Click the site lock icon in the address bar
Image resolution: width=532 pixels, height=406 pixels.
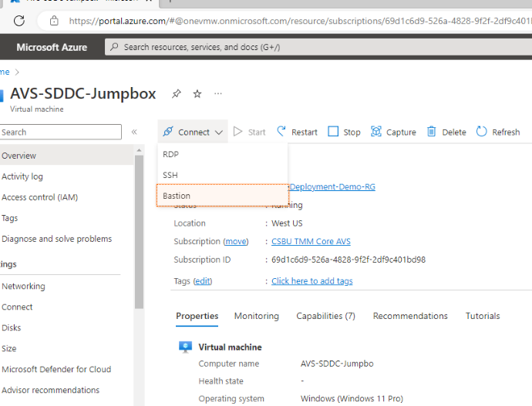coord(54,21)
